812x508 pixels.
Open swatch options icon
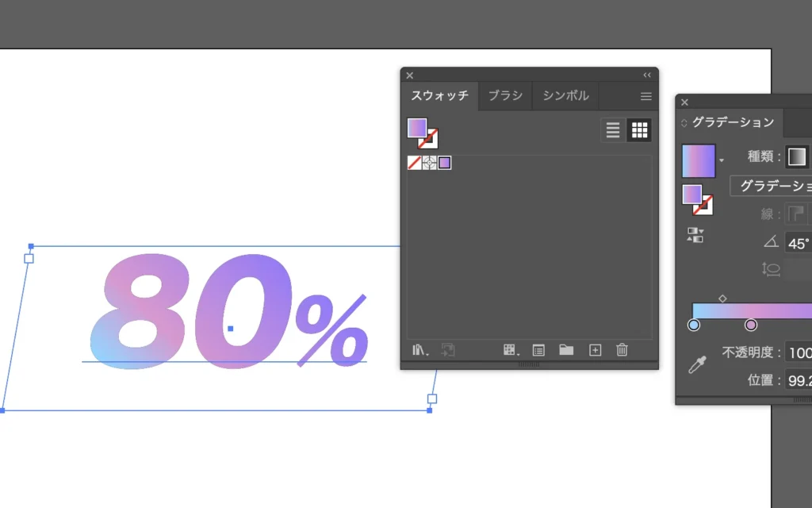click(x=538, y=350)
